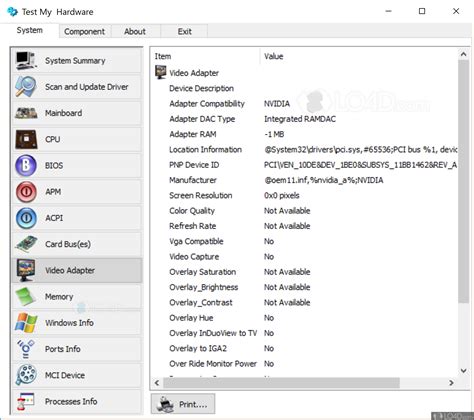This screenshot has width=474, height=420.
Task: Select the Adapter DAC Type row
Action: tap(305, 119)
